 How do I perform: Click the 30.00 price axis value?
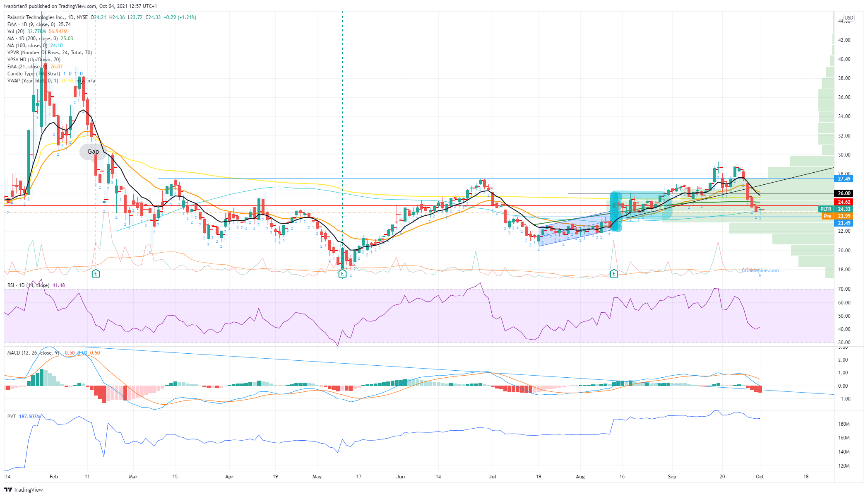click(844, 155)
